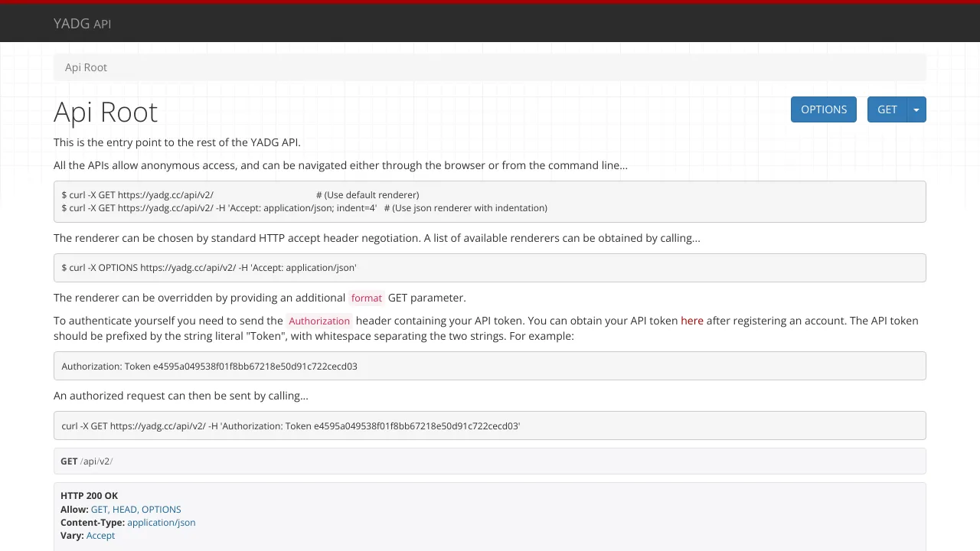The image size is (980, 551).
Task: Click the 'application/json' Content-Type value
Action: pyautogui.click(x=161, y=523)
